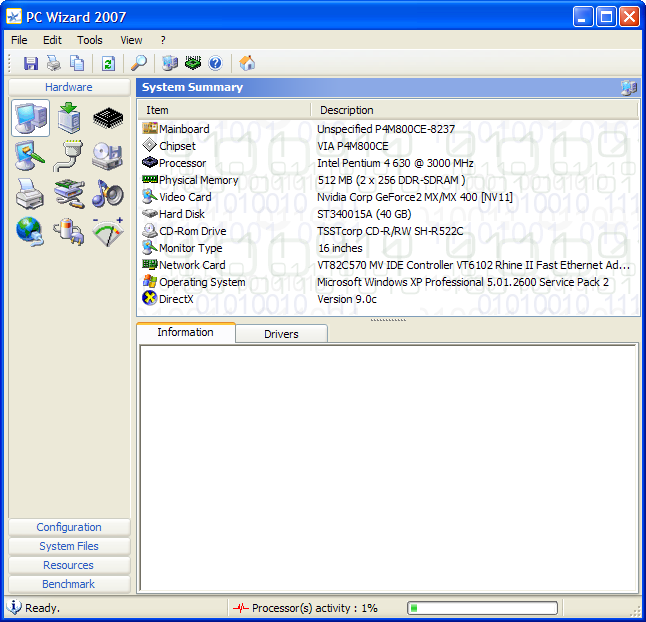
Task: Open the Edit menu
Action: coord(52,40)
